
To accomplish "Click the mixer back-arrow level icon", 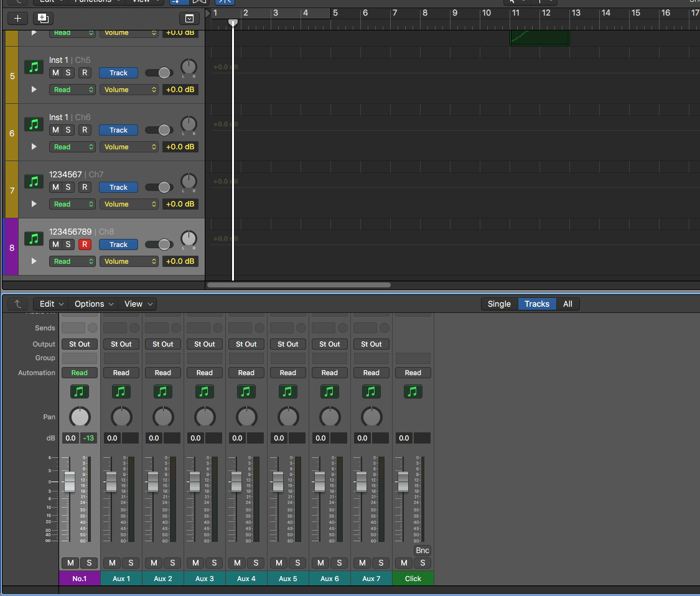I will pos(18,304).
